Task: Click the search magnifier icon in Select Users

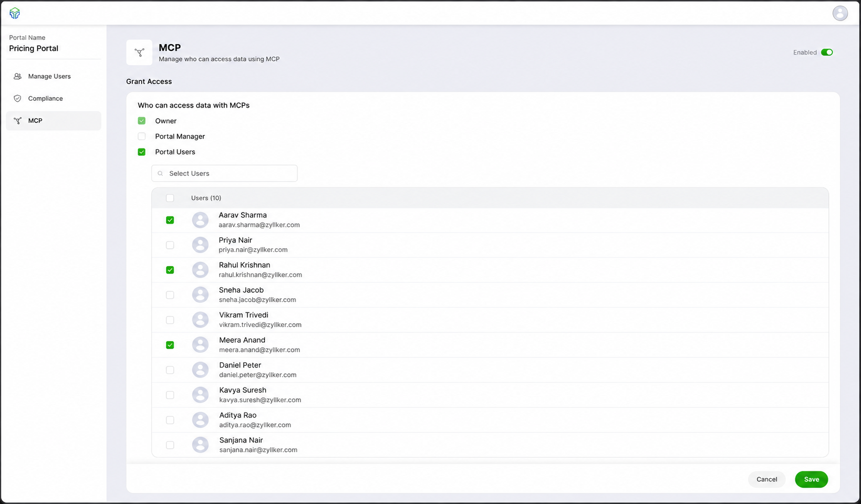Action: click(x=160, y=173)
